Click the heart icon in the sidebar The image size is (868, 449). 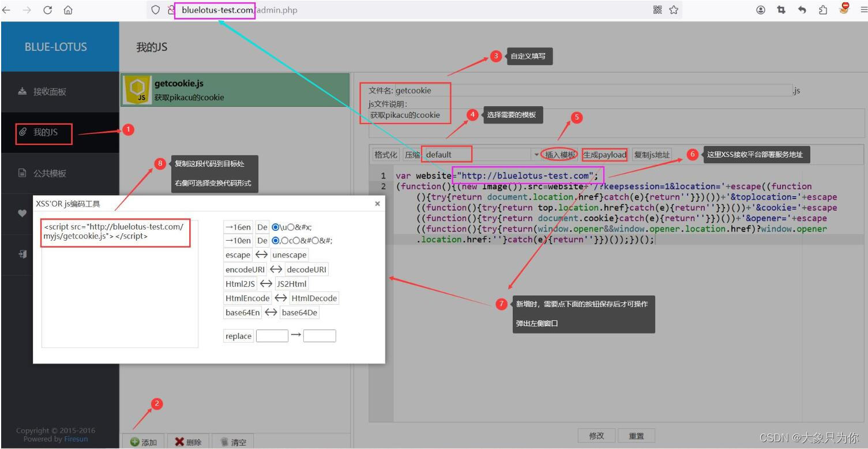[22, 213]
